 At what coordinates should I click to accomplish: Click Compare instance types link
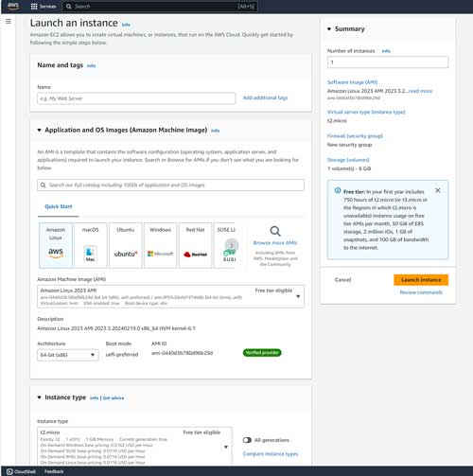point(271,454)
